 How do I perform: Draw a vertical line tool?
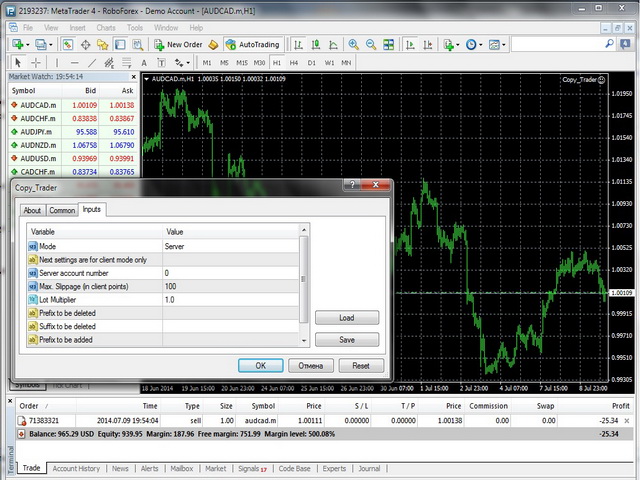(57, 62)
